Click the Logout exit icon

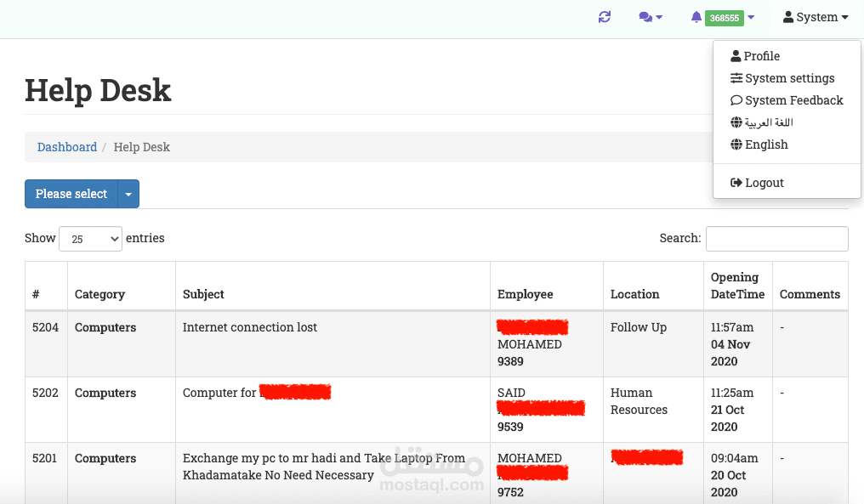pyautogui.click(x=736, y=183)
